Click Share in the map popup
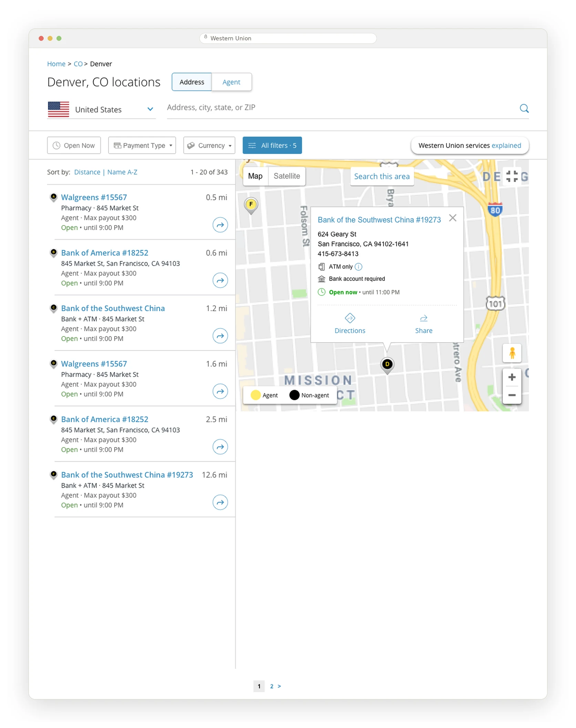The width and height of the screenshot is (576, 728). pos(423,324)
